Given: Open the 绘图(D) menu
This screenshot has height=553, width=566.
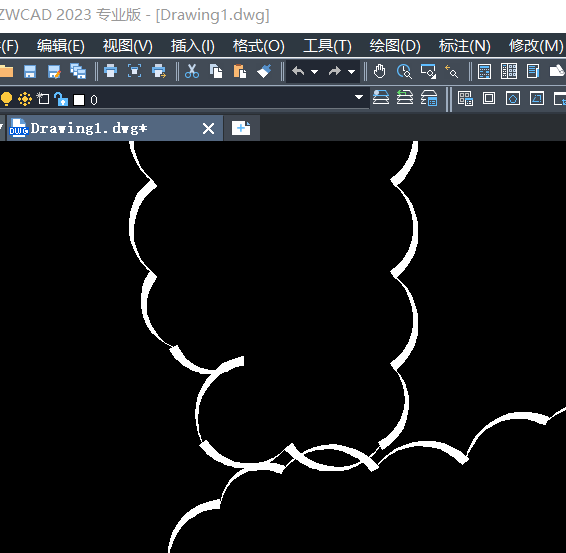Looking at the screenshot, I should (395, 46).
